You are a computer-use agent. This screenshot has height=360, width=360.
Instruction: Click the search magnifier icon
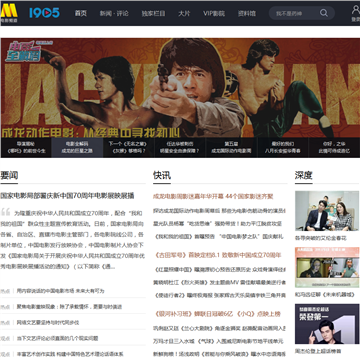pos(324,13)
